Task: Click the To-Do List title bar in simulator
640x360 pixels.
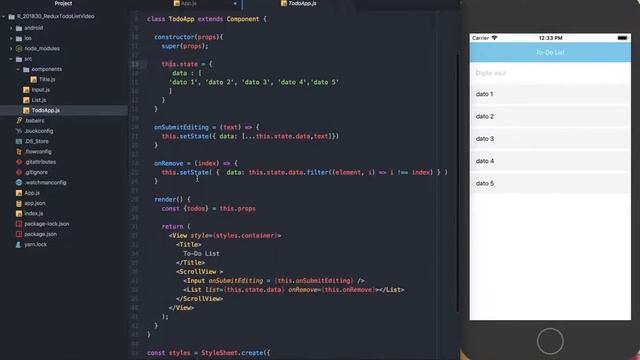Action: coord(550,52)
